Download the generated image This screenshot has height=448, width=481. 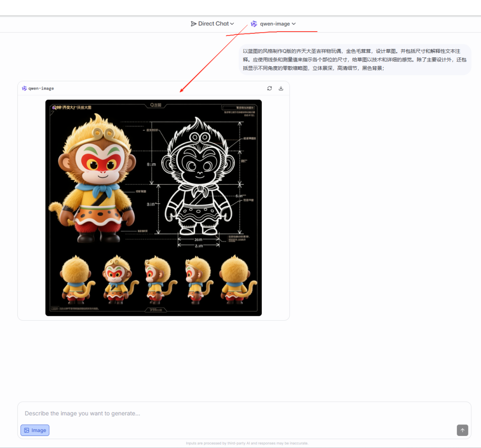pyautogui.click(x=281, y=88)
